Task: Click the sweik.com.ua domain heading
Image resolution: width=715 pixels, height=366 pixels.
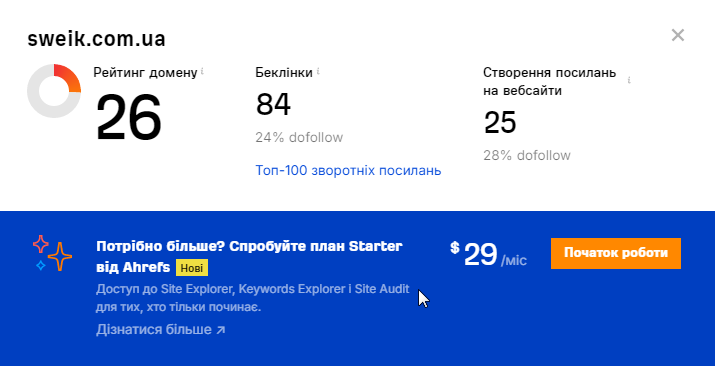Action: point(96,39)
